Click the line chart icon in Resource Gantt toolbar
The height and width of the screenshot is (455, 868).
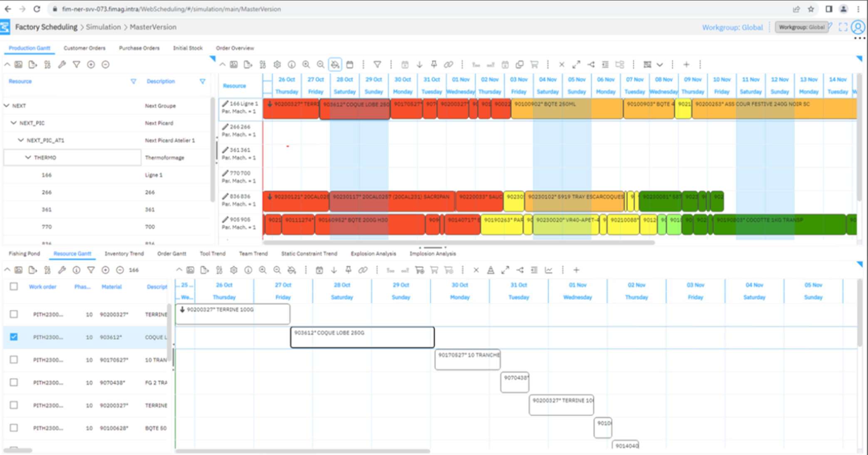pyautogui.click(x=548, y=270)
